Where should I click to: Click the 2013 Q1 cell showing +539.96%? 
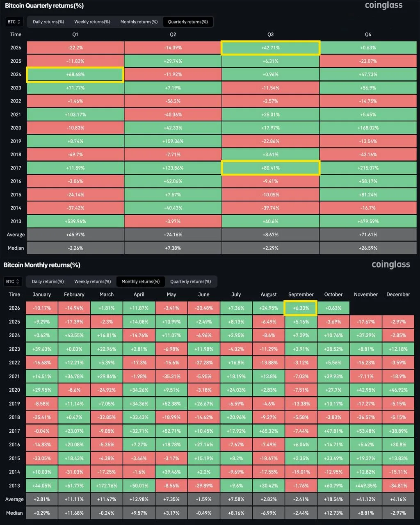[75, 221]
